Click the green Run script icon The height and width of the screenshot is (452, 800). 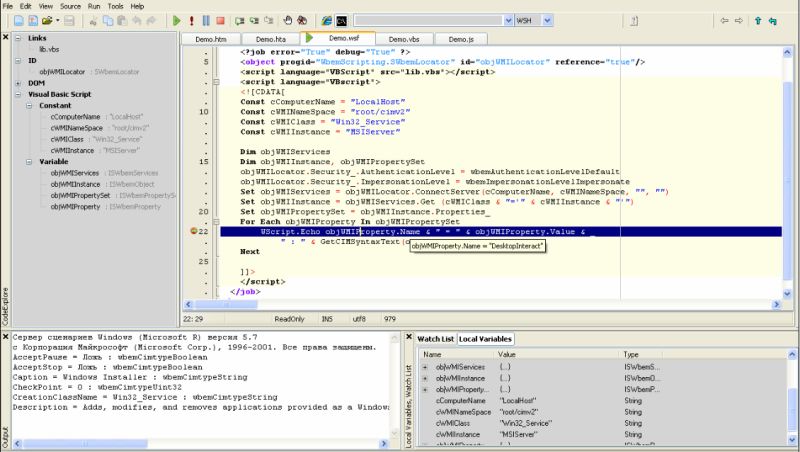(176, 20)
